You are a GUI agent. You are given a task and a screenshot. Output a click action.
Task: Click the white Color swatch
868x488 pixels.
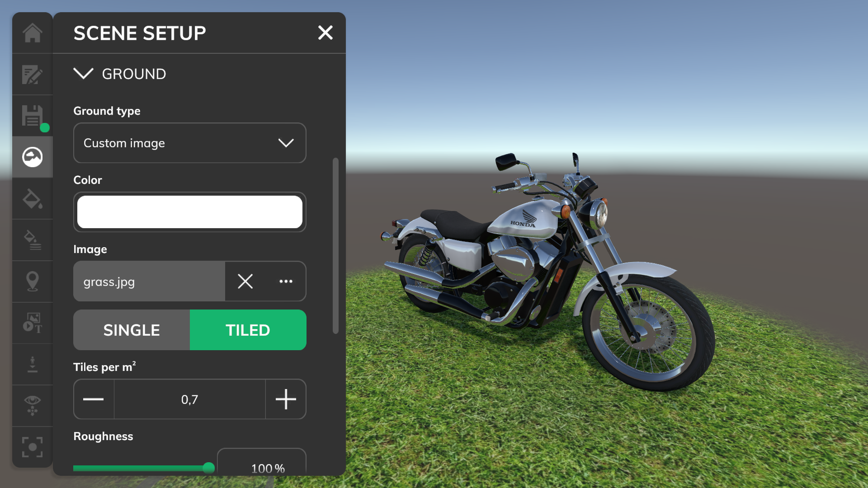coord(189,212)
